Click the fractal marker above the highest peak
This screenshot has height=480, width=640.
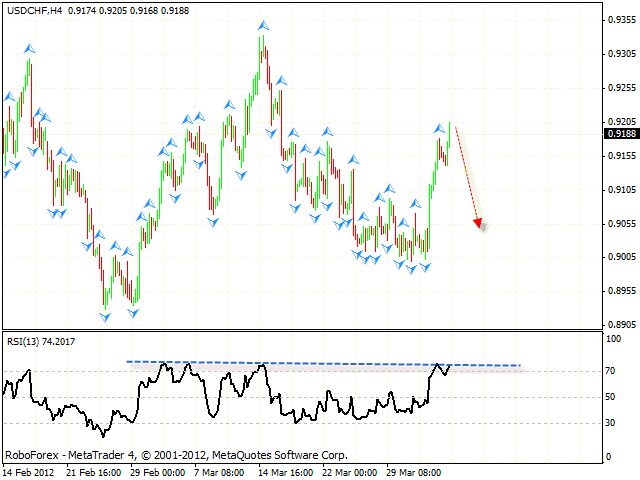(x=262, y=24)
